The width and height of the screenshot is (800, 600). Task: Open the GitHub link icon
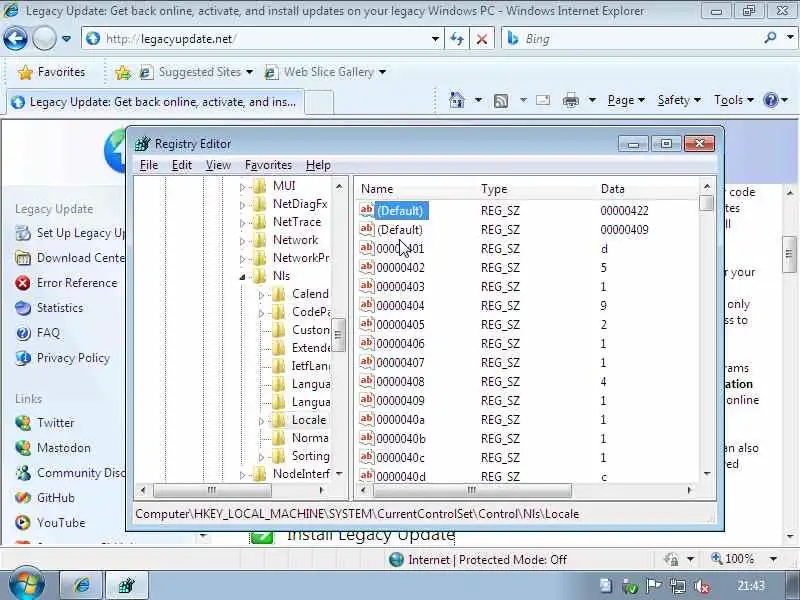(x=22, y=497)
